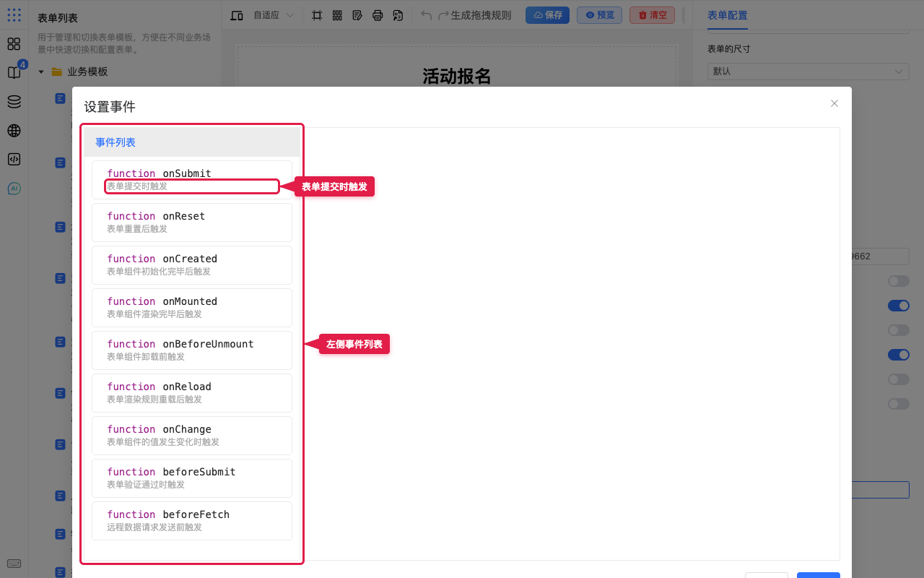Open the book icon with badge 4
This screenshot has height=578, width=924.
coord(14,72)
